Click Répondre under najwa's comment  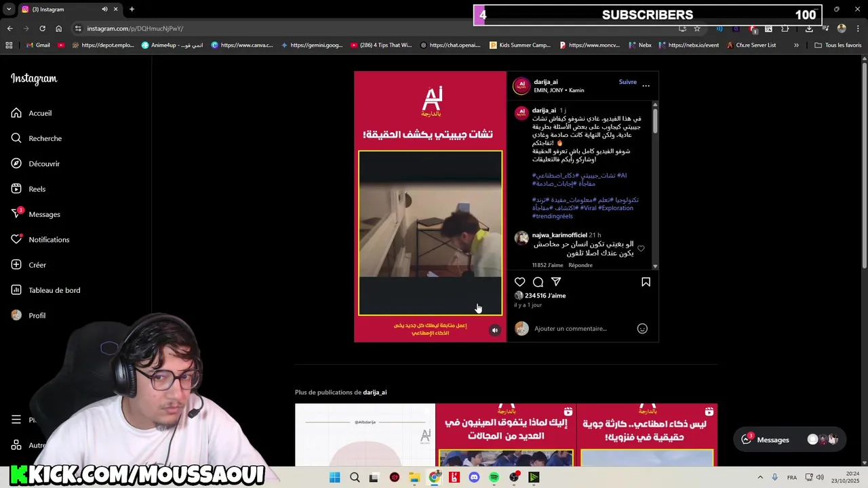580,265
